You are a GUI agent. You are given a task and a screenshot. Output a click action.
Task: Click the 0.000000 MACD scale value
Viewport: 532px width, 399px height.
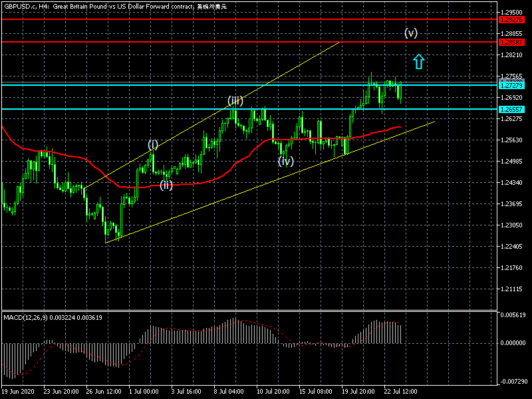pos(513,343)
